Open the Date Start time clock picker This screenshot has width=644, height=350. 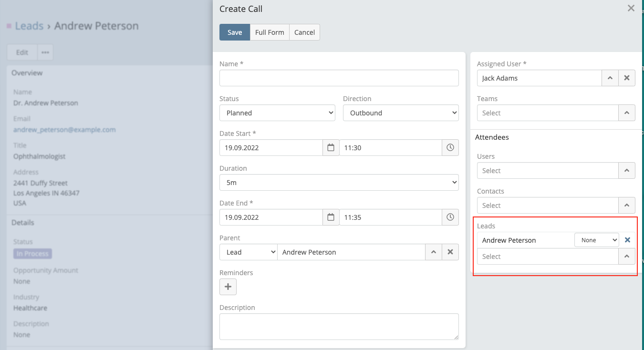[x=450, y=148]
